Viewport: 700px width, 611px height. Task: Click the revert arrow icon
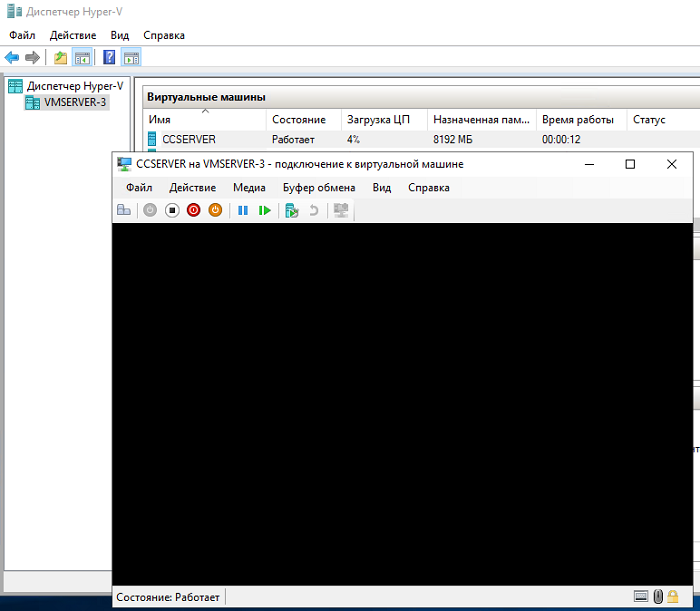click(314, 210)
